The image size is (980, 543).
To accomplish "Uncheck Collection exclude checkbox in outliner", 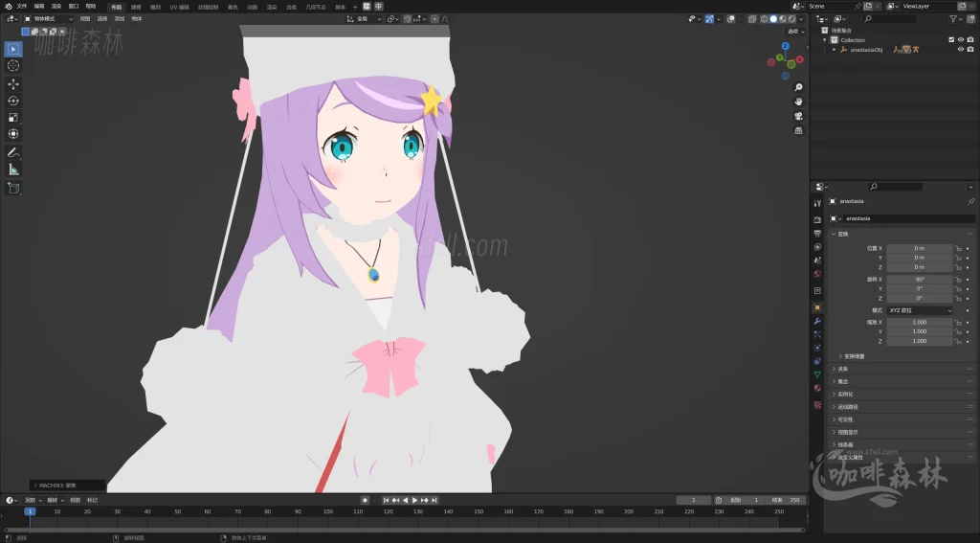I will pos(951,39).
